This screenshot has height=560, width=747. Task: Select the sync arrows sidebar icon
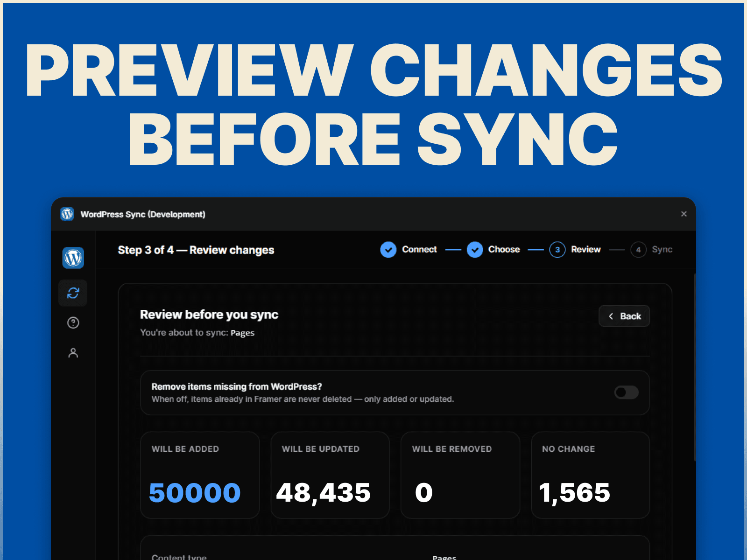click(x=73, y=293)
